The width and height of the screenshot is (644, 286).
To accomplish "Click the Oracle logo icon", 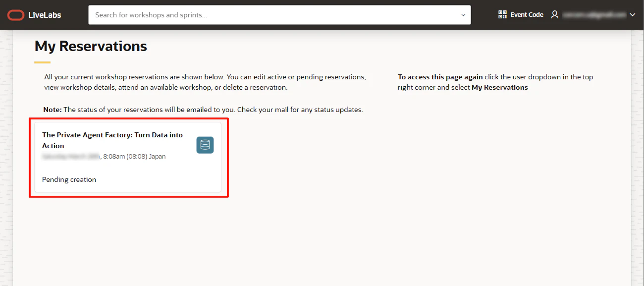I will pos(15,15).
